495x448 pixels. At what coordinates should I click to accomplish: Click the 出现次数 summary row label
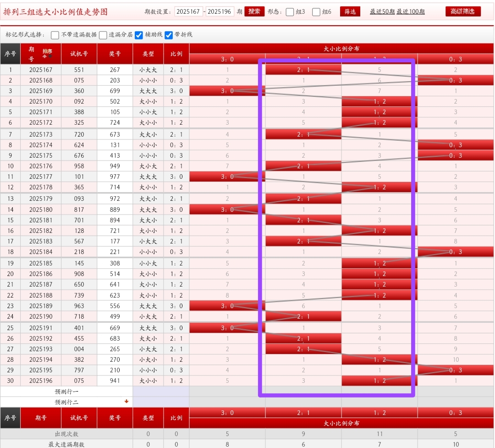point(66,434)
